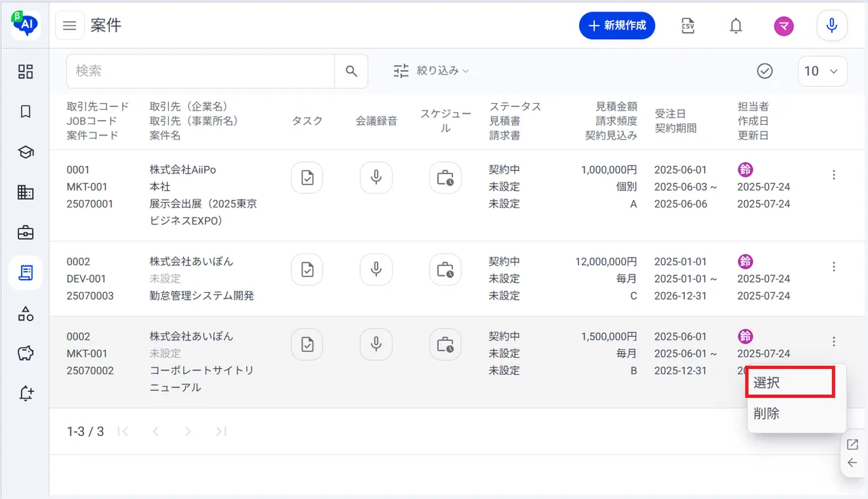Screen dimensions: 868x499
Task: Click the AI logo in the corner
Action: [26, 25]
